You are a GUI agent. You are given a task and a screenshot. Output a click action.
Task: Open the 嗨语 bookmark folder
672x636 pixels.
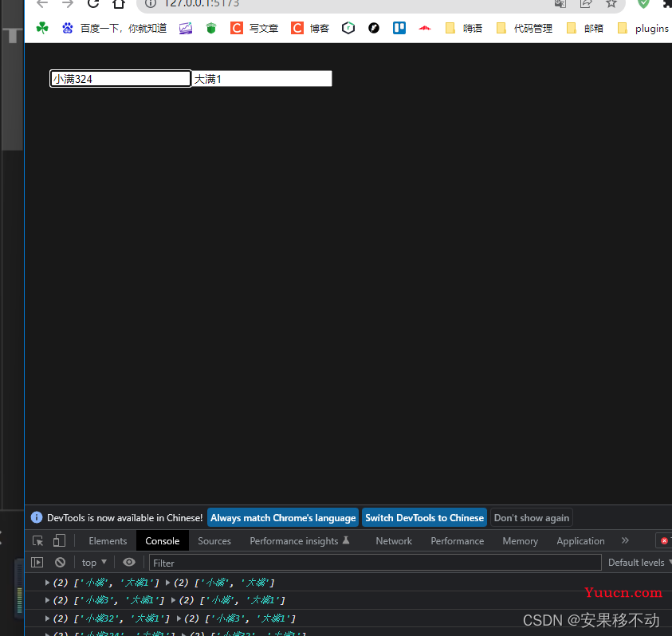[x=464, y=28]
